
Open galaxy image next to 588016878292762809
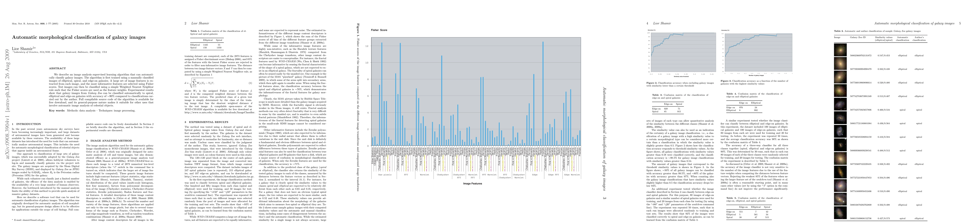(x=840, y=199)
